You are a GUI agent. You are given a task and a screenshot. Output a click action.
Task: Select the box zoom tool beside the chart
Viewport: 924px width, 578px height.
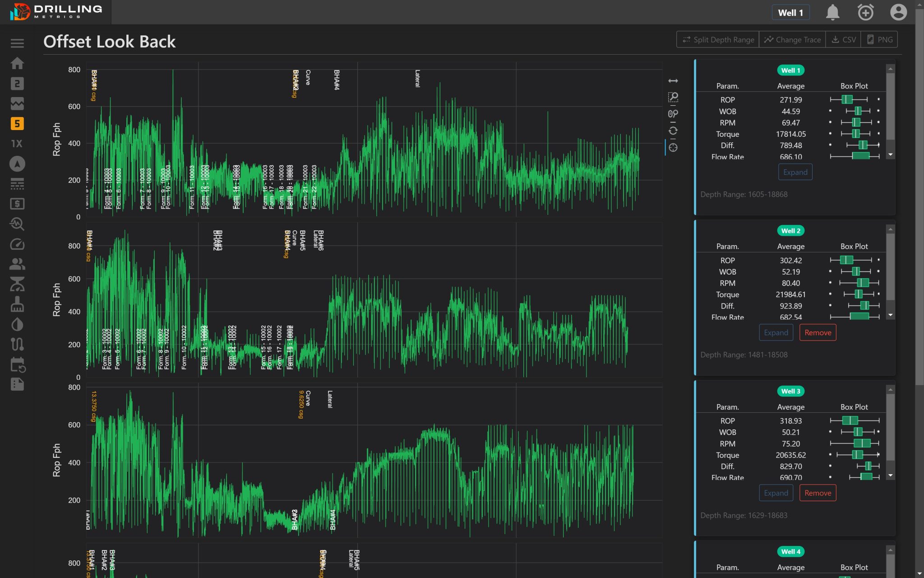point(673,98)
